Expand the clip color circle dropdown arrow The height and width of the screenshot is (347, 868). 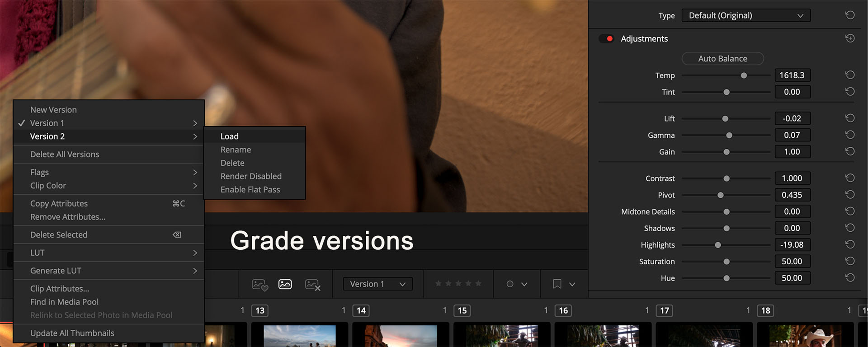524,285
